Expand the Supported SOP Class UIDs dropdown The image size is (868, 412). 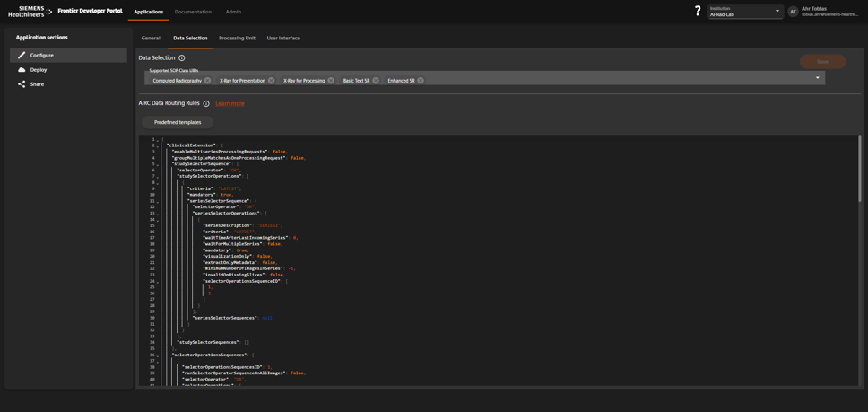[817, 78]
